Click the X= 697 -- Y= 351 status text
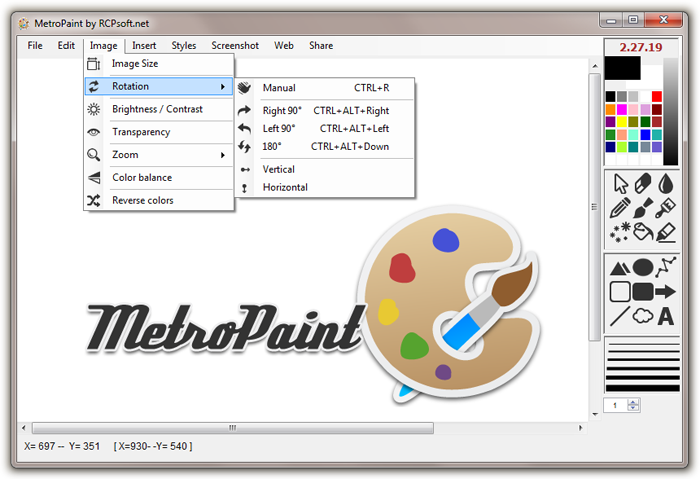This screenshot has width=700, height=479. coord(62,446)
